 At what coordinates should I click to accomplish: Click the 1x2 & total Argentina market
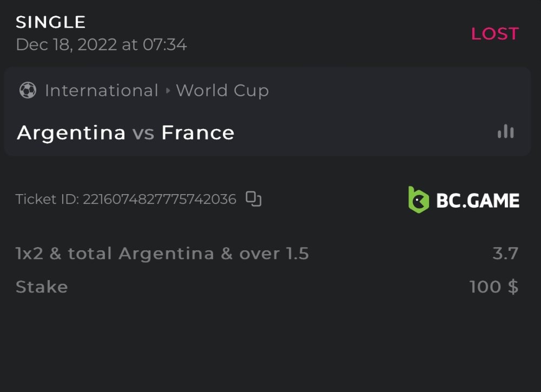coord(162,254)
